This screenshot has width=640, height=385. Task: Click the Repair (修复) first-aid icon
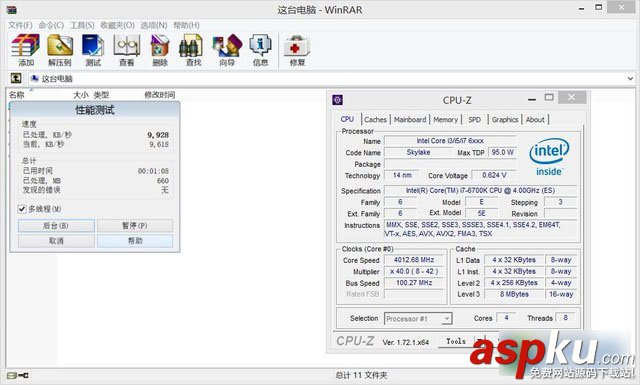click(297, 50)
